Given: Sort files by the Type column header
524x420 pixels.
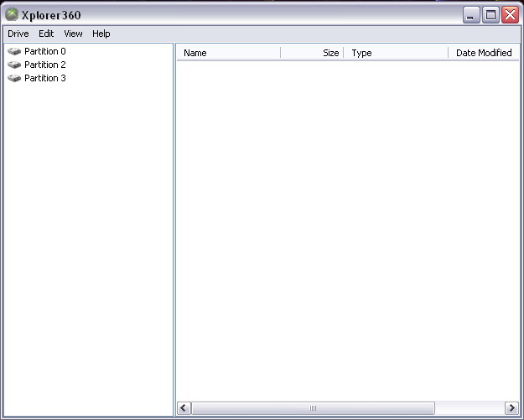Looking at the screenshot, I should [396, 53].
